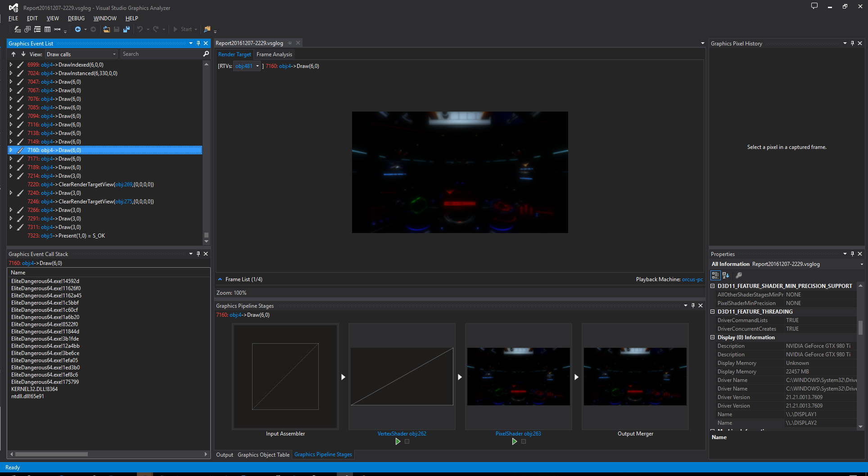The width and height of the screenshot is (868, 476).
Task: Open the VIEW menu
Action: click(x=53, y=18)
